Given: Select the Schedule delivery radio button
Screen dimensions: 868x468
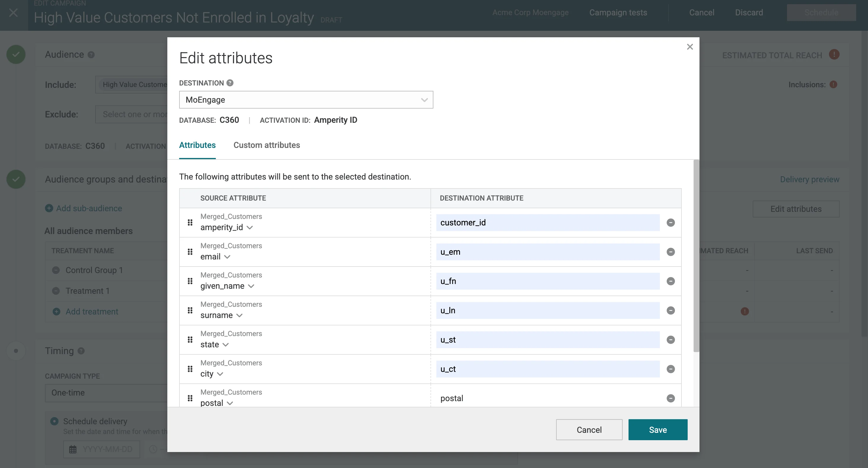Looking at the screenshot, I should [x=54, y=422].
